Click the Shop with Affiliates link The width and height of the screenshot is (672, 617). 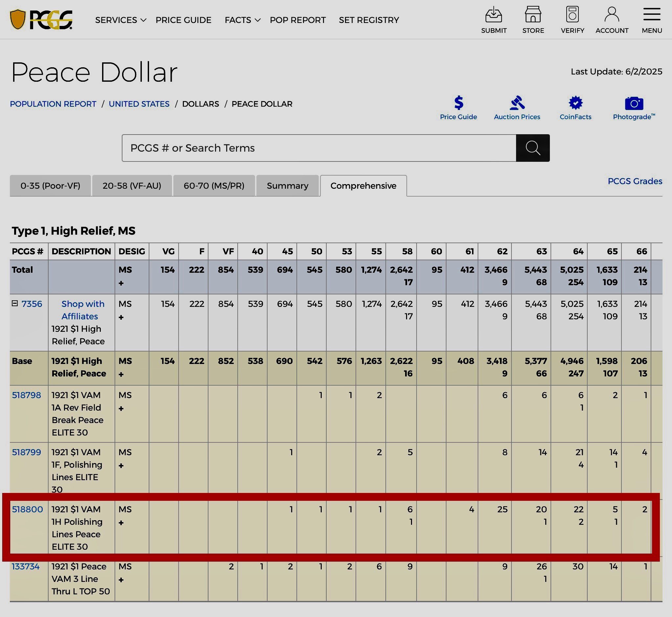coord(82,310)
